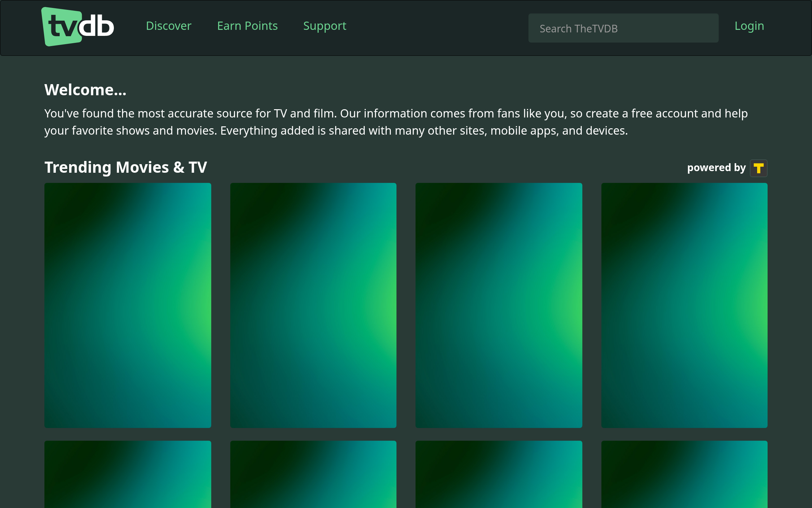Click the TVDB logo
This screenshot has width=812, height=508.
[x=77, y=27]
